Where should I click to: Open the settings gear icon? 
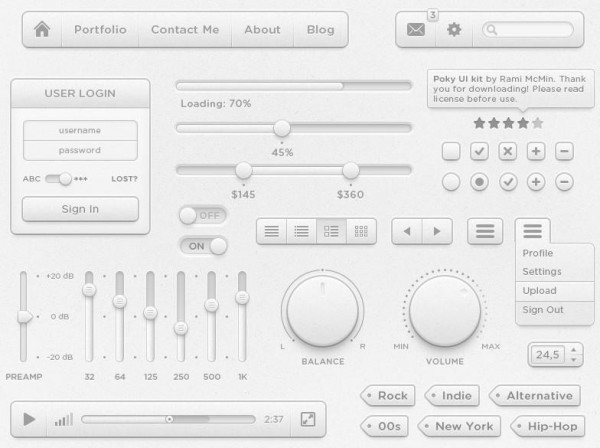(454, 29)
